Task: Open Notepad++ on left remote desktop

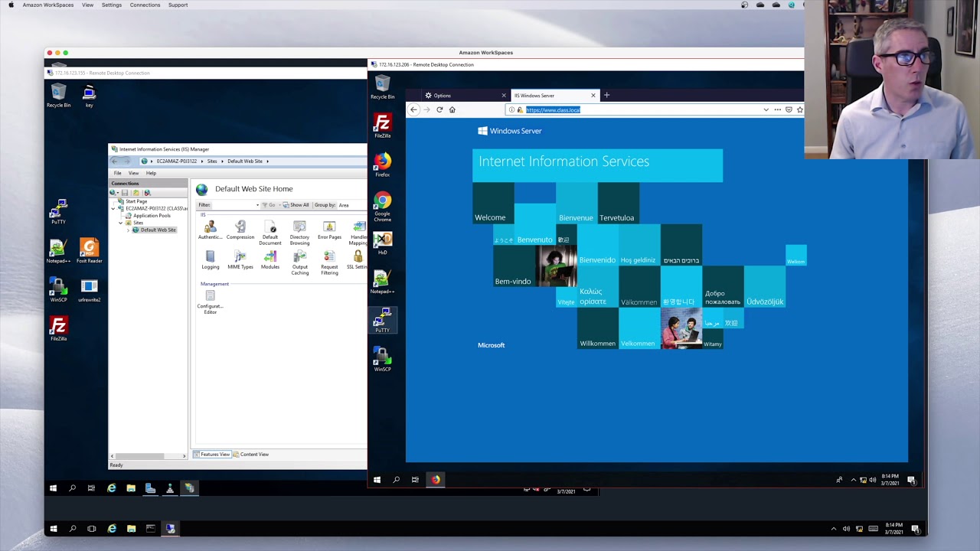Action: (x=58, y=251)
